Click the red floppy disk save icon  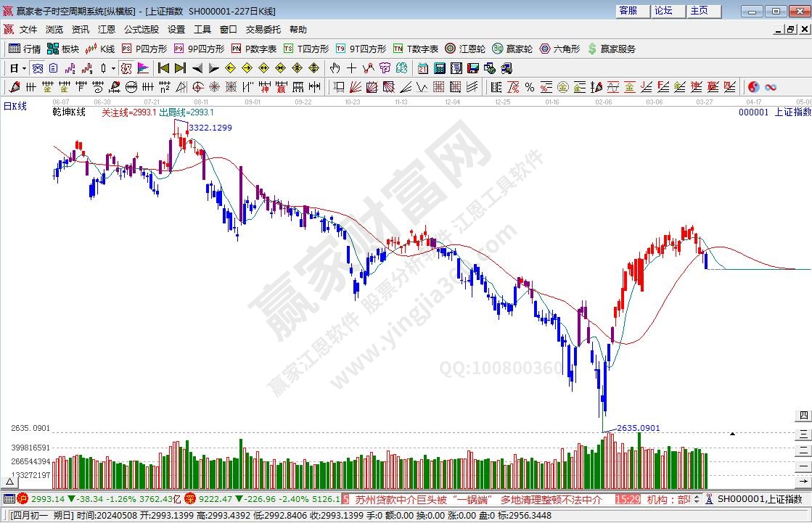(472, 68)
